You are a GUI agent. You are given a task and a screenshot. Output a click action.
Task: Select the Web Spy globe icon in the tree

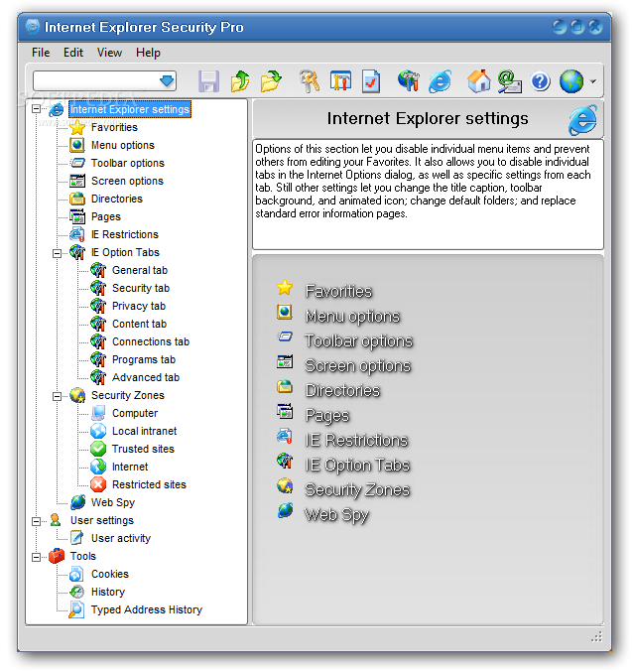coord(77,503)
